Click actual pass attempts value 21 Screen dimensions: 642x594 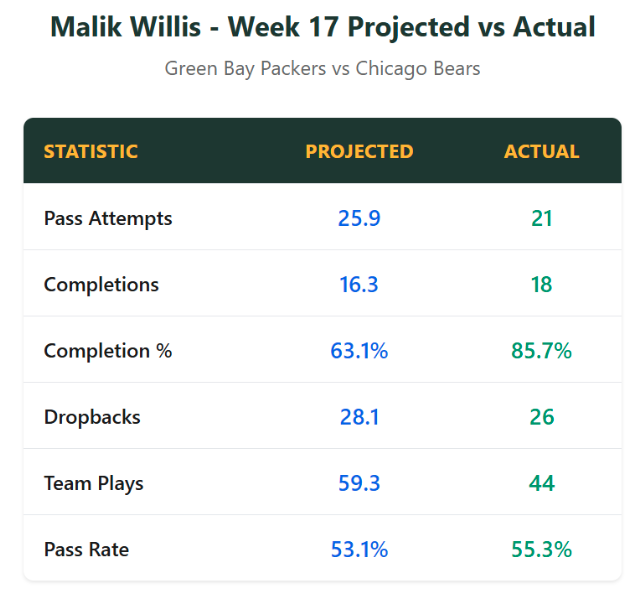[x=542, y=218]
